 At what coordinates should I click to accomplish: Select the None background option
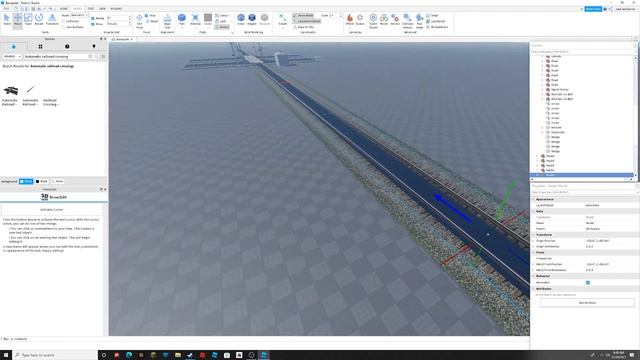coord(58,181)
